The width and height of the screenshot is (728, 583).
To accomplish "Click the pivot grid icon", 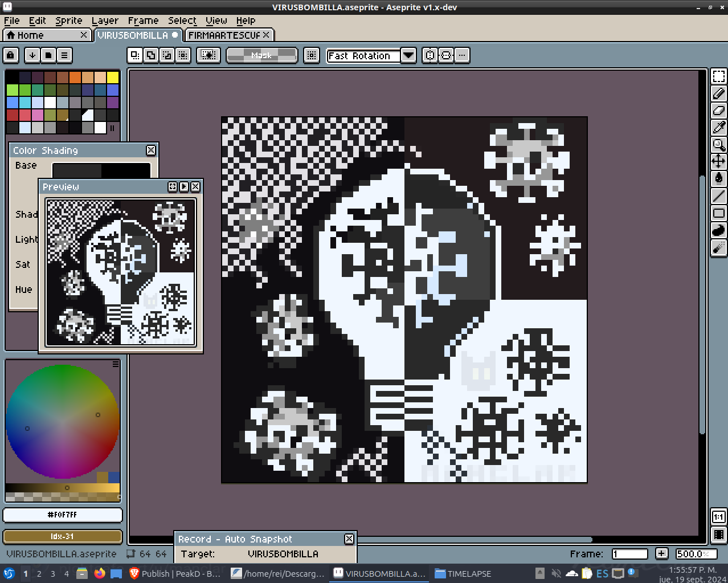I will [x=311, y=55].
